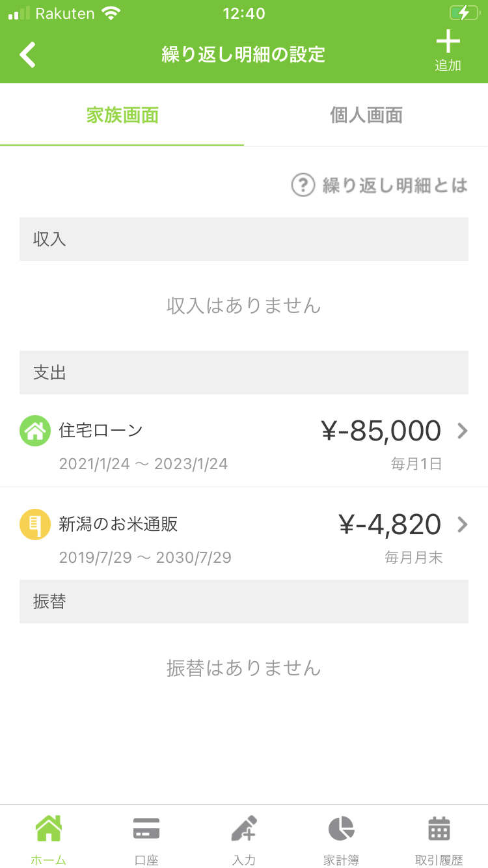The image size is (488, 868).
Task: Tap the green house 住宅ローン icon
Action: pyautogui.click(x=35, y=431)
